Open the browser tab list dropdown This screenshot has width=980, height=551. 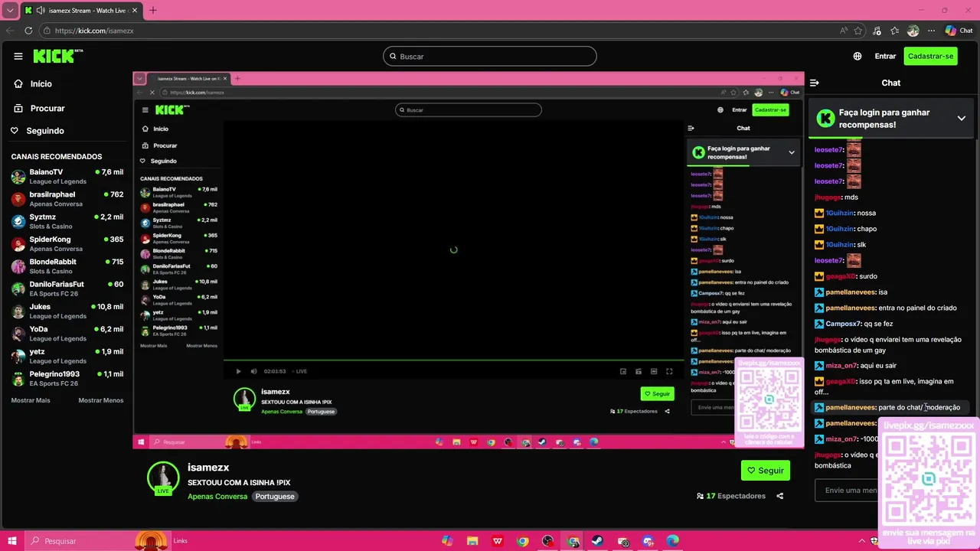click(10, 11)
